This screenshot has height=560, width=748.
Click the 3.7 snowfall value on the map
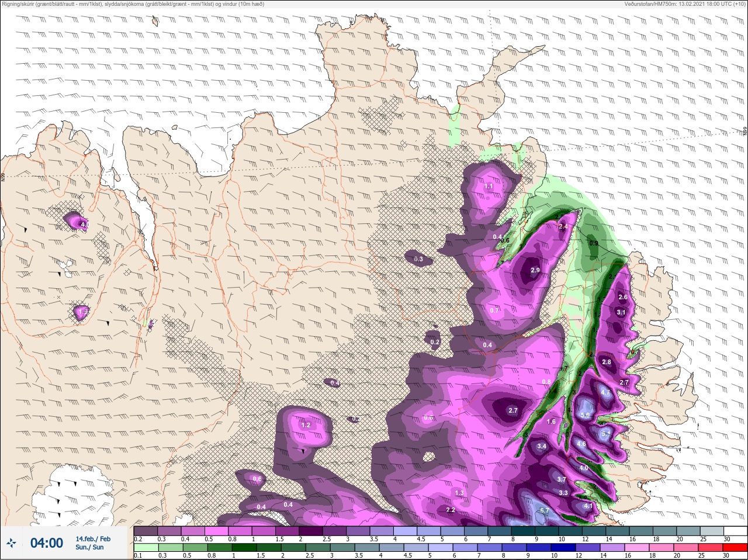click(562, 479)
